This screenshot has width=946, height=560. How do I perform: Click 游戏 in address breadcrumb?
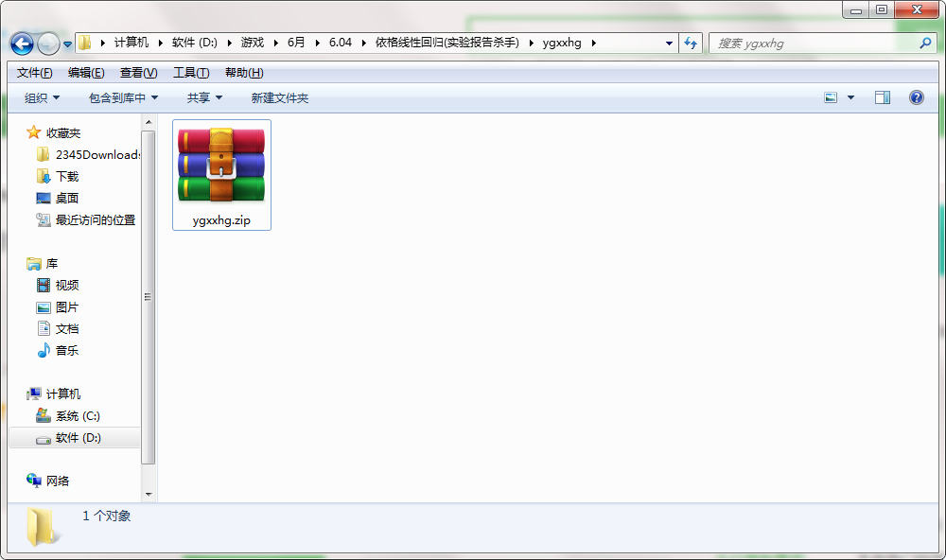click(253, 43)
